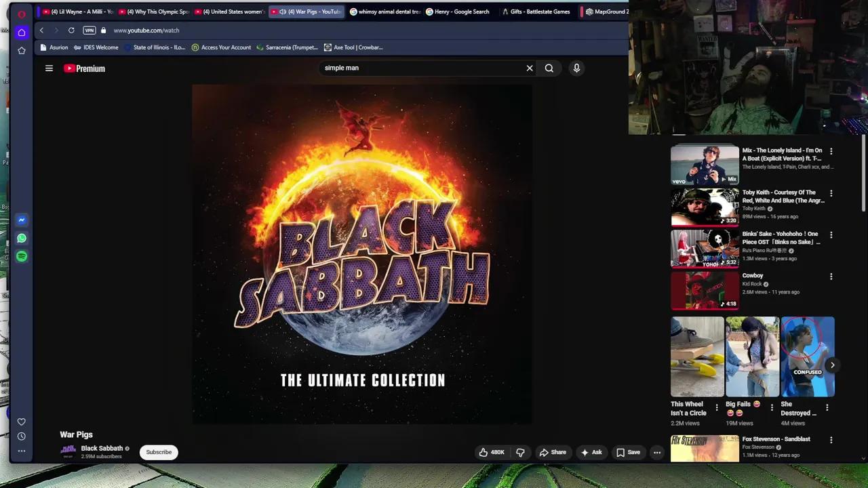Click the Share button below the video

[553, 452]
